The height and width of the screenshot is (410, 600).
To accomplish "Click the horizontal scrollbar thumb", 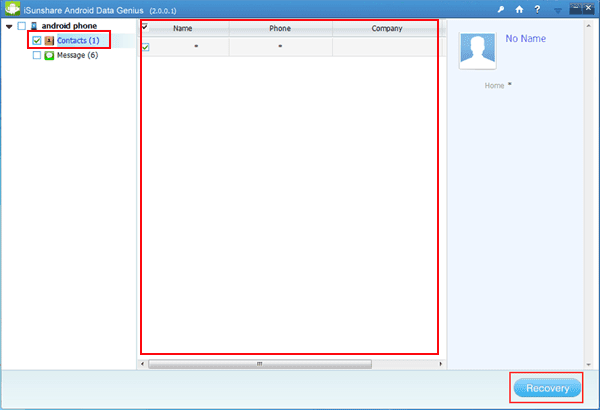I will coord(260,364).
